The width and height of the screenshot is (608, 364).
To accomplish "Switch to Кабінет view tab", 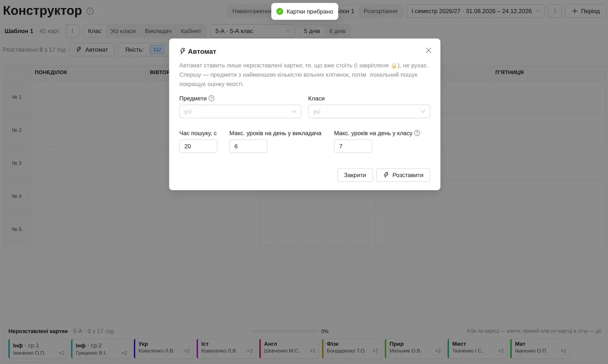I will coord(191,31).
